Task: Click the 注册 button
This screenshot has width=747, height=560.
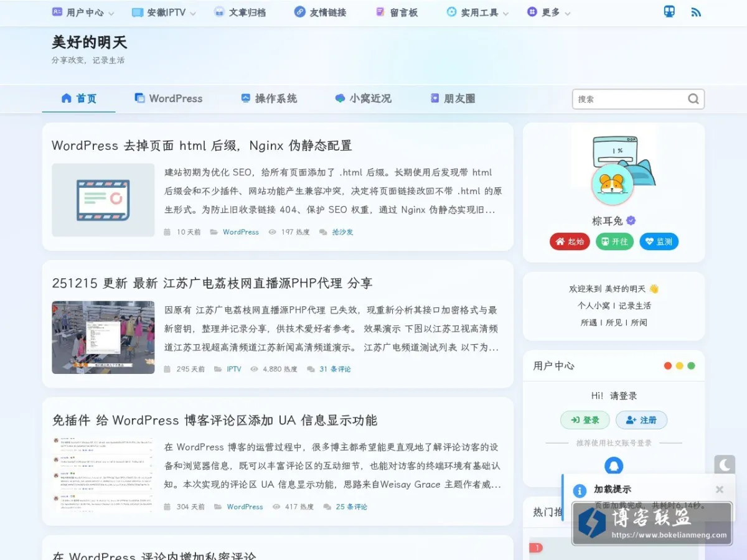Action: [x=641, y=420]
